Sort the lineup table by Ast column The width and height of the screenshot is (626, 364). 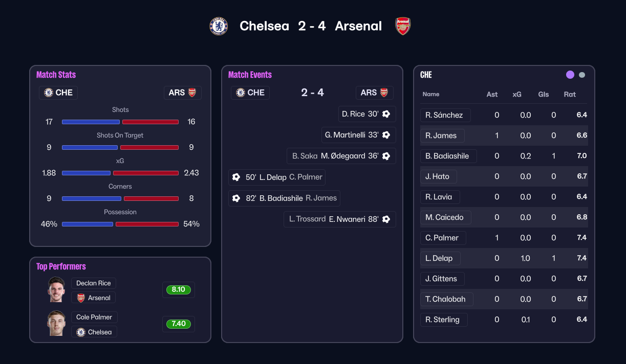[x=492, y=94]
